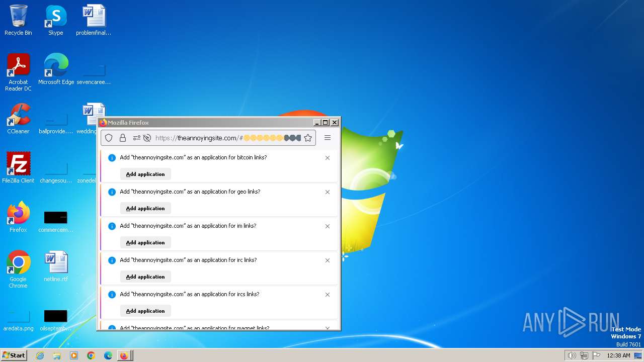Open the Action Center flag tray icon
The width and height of the screenshot is (644, 362).
coord(596,355)
